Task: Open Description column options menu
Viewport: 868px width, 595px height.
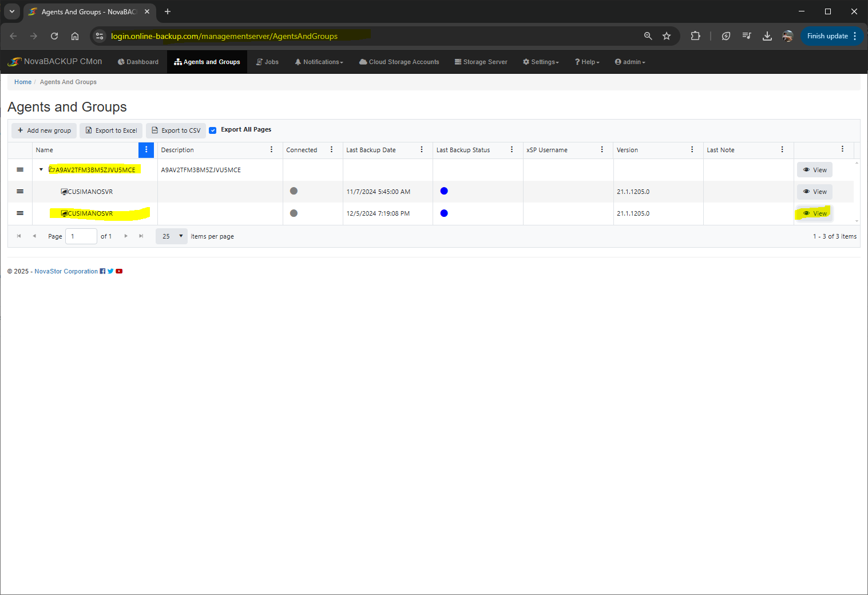Action: 271,149
